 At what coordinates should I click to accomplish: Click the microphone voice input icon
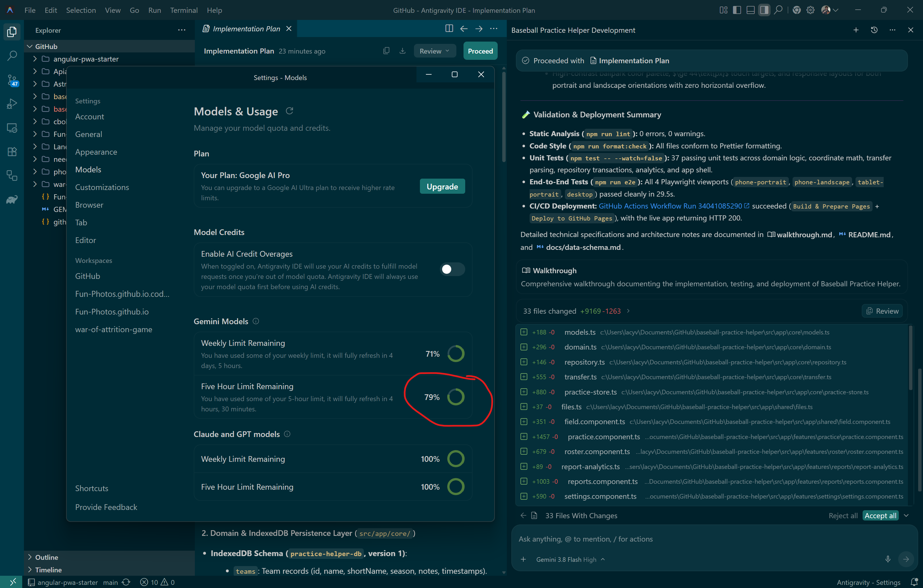pos(888,559)
